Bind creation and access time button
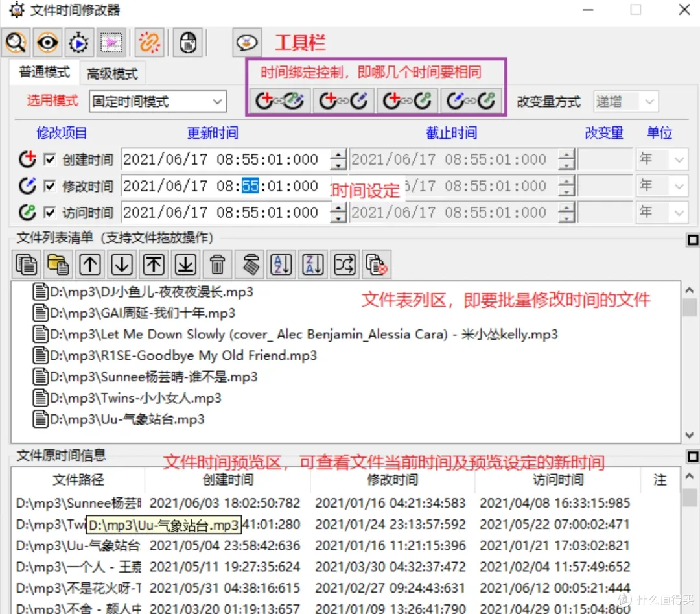 point(407,100)
